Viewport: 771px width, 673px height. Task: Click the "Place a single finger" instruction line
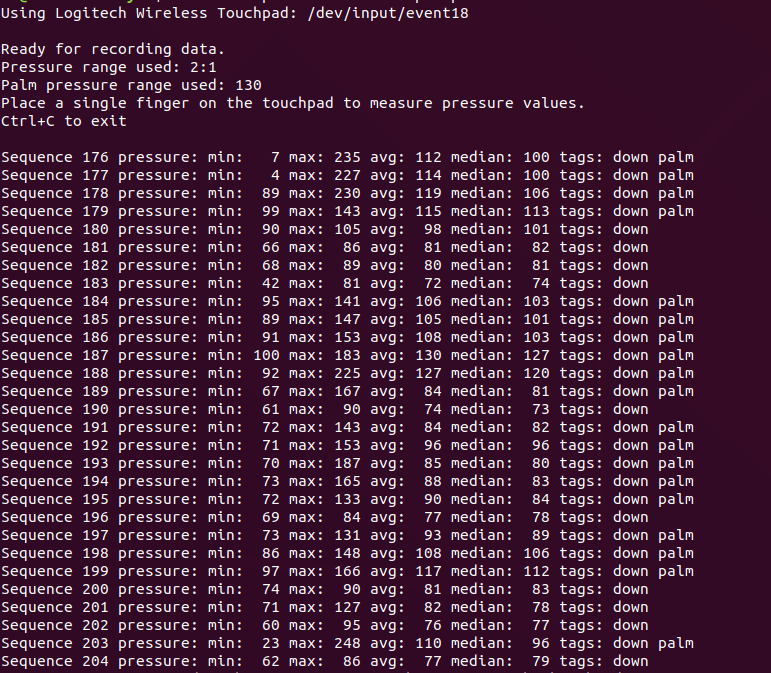[293, 103]
